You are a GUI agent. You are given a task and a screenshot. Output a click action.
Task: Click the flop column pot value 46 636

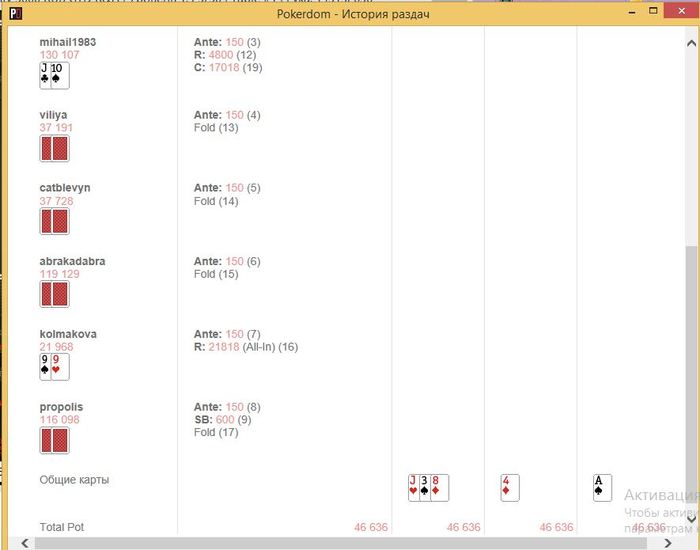(463, 527)
